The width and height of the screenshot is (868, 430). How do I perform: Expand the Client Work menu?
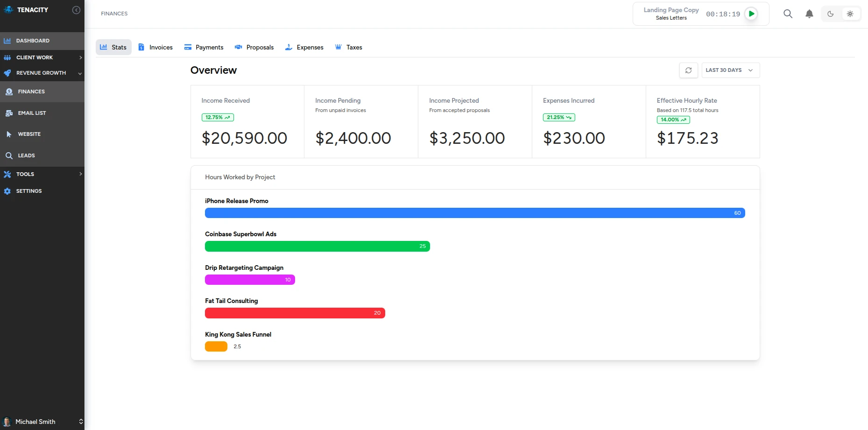coord(42,57)
